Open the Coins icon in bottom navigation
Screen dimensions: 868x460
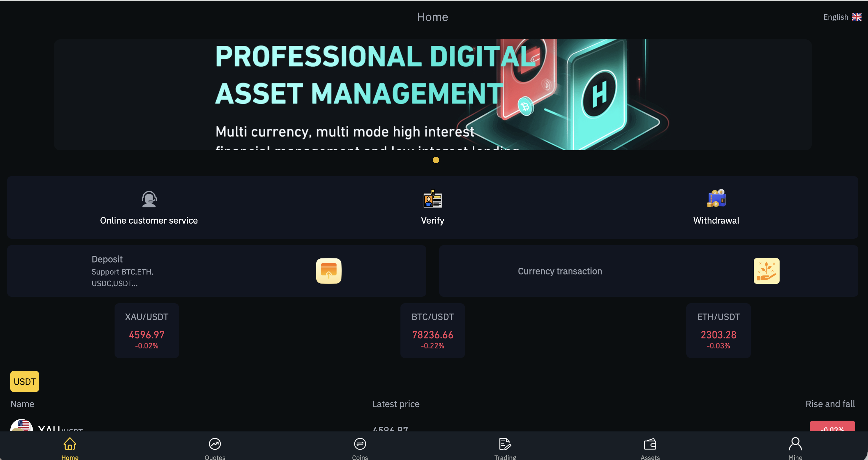coord(360,444)
